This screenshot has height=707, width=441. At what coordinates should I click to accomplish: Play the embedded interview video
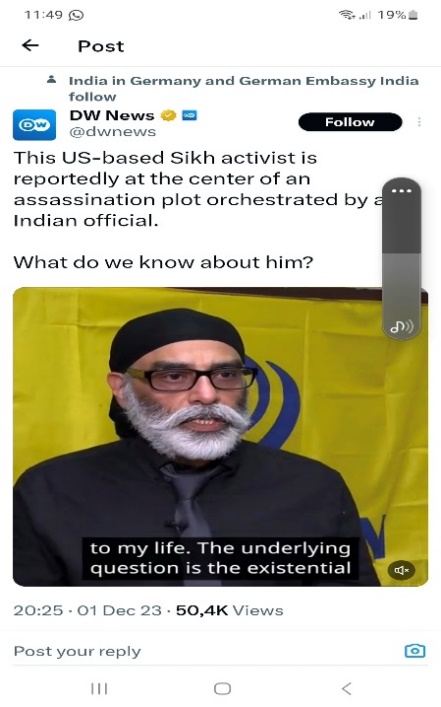(220, 436)
